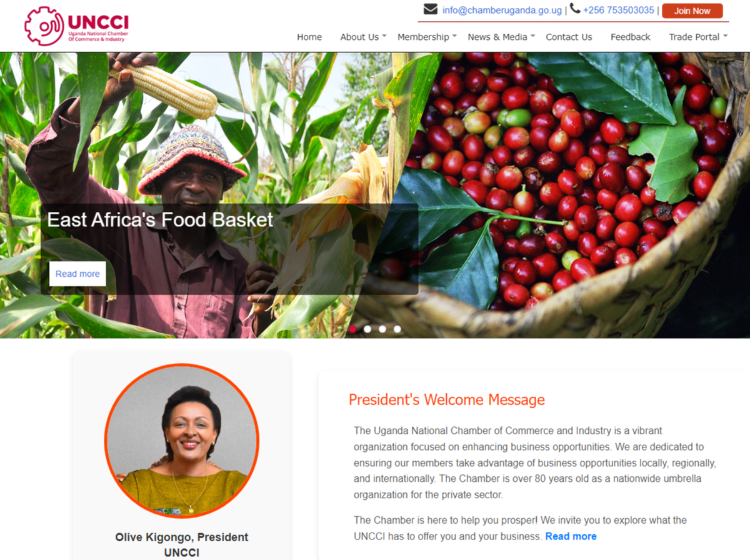This screenshot has height=560, width=750.
Task: Jump to the fourth carousel slide dot
Action: point(397,329)
